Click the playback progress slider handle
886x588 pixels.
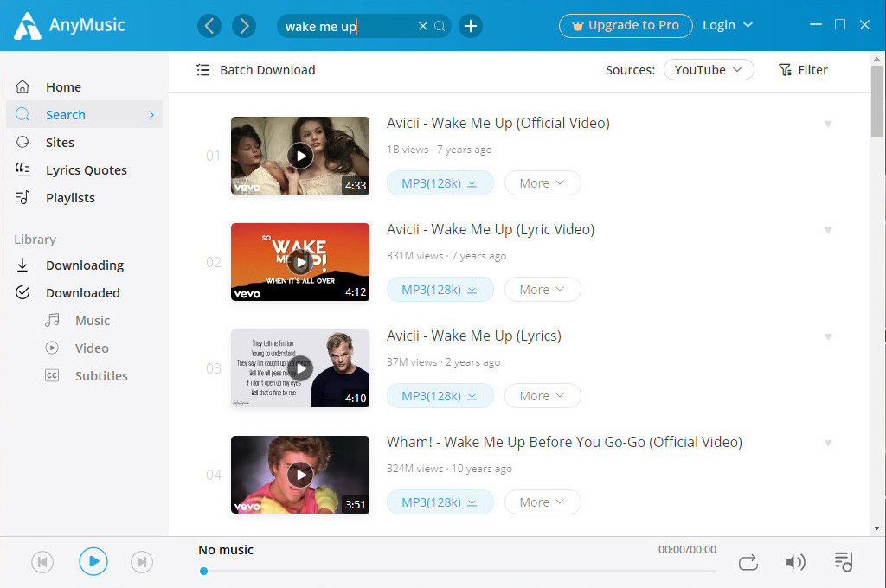[x=203, y=571]
